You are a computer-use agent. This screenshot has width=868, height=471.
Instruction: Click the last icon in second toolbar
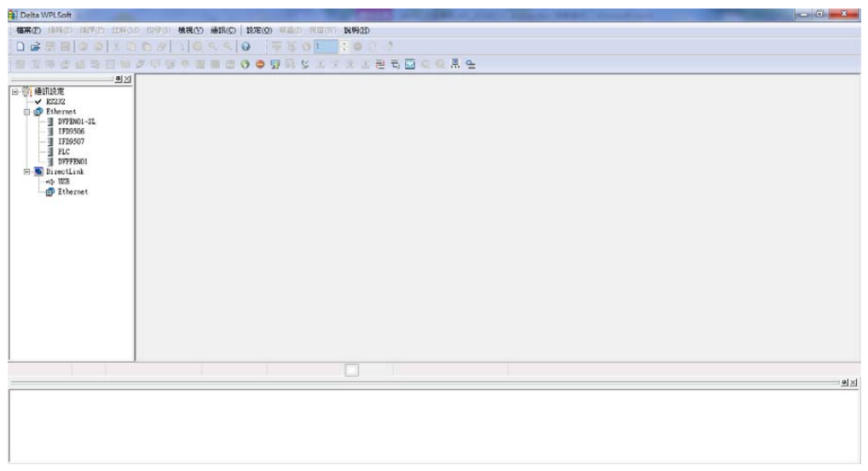pyautogui.click(x=470, y=64)
